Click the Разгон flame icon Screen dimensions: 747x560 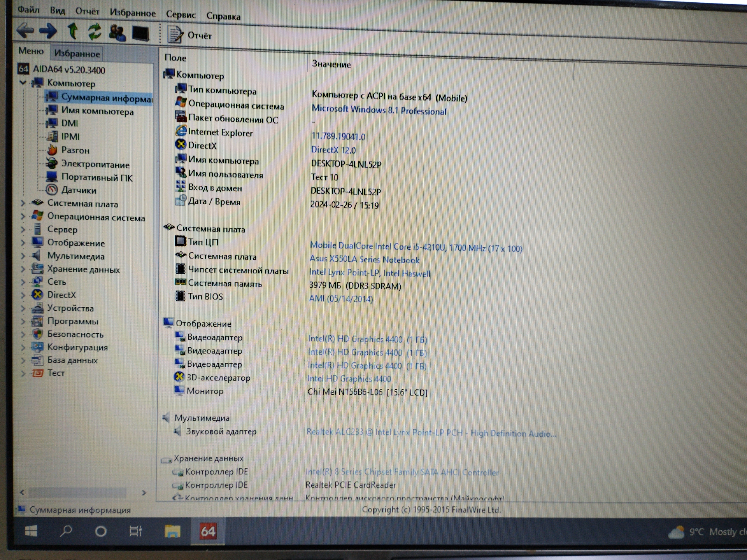pyautogui.click(x=52, y=150)
